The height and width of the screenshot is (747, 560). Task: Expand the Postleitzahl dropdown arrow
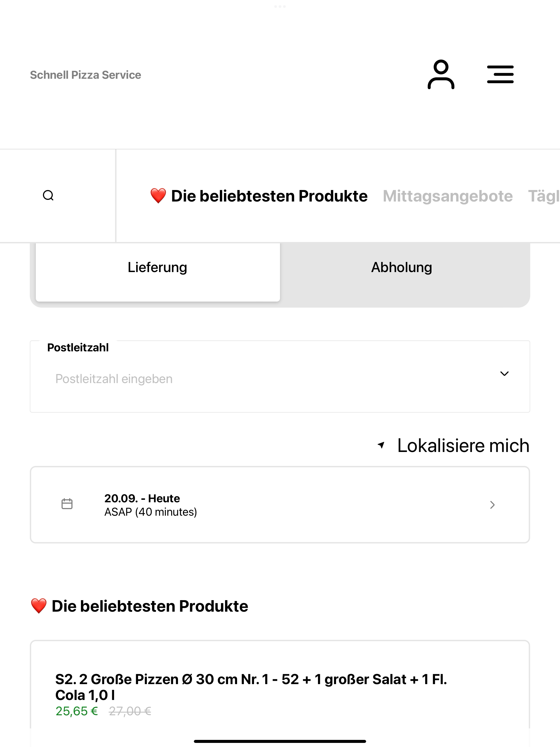pyautogui.click(x=504, y=373)
